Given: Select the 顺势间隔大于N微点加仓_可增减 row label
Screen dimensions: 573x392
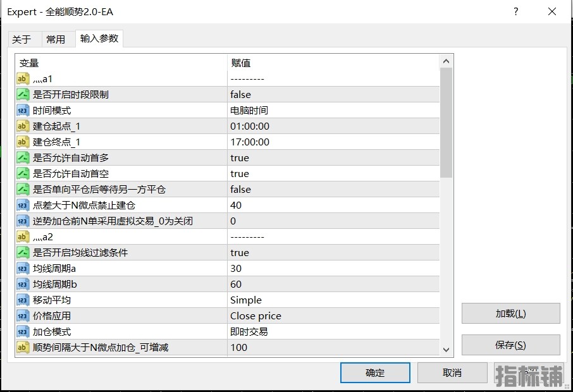Looking at the screenshot, I should pos(101,348).
